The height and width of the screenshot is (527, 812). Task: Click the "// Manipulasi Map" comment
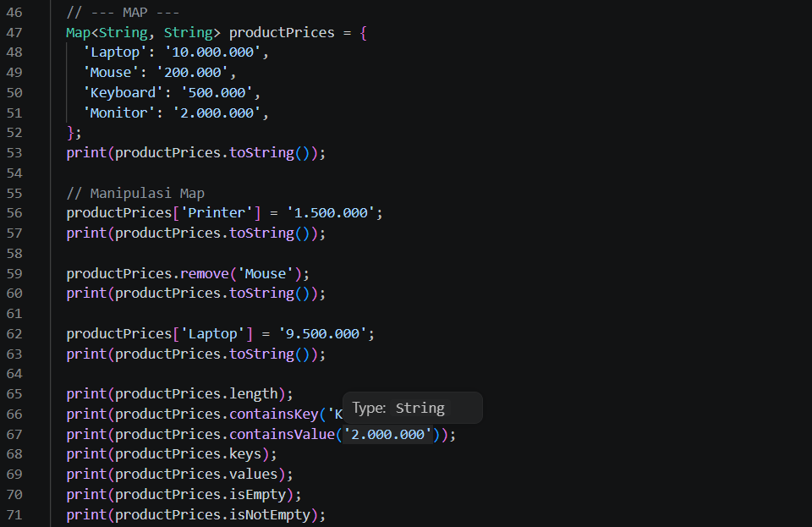(135, 193)
